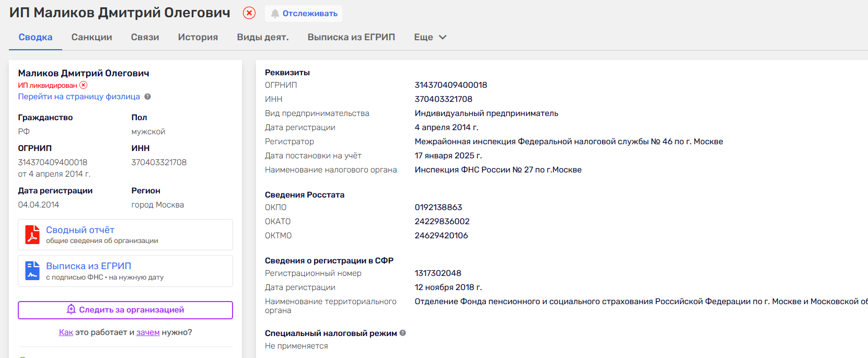This screenshot has width=868, height=358.
Task: Open the Связи tab
Action: 145,37
